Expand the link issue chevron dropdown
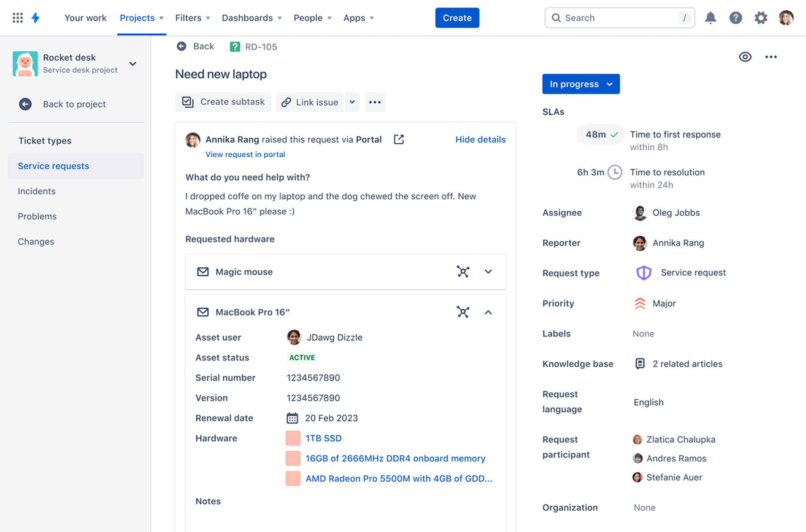The width and height of the screenshot is (806, 532). pos(352,102)
